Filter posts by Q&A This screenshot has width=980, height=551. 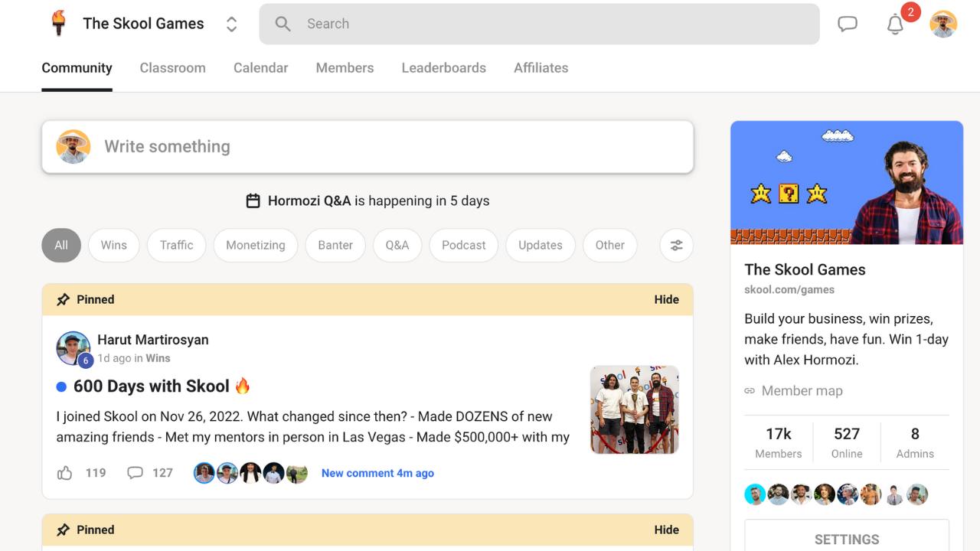pyautogui.click(x=397, y=245)
